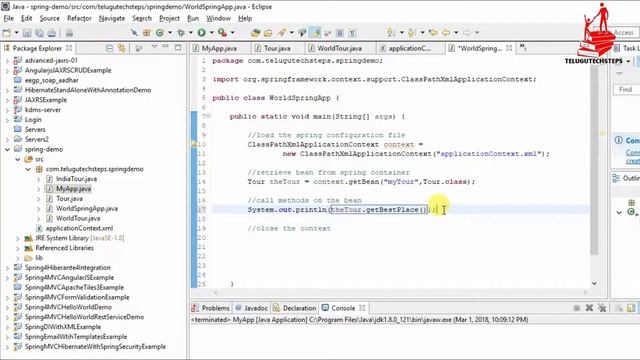Switch to the applicationContext editor tab

click(409, 48)
